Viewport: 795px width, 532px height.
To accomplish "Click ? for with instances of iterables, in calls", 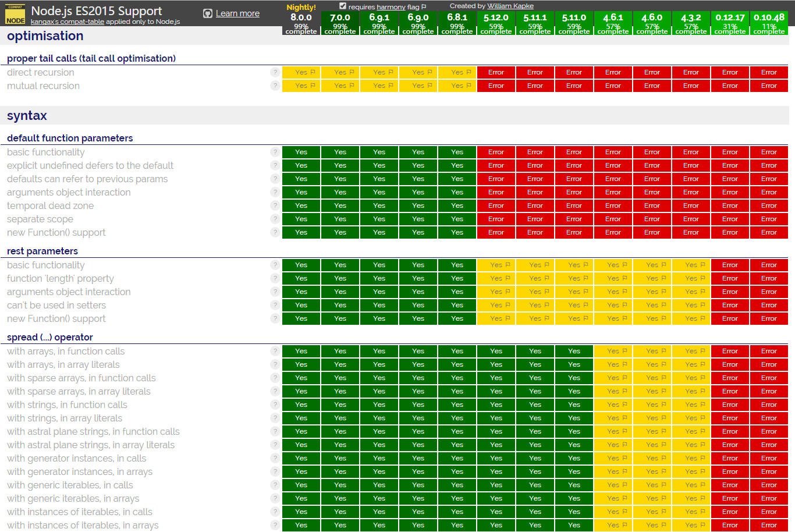I will 275,512.
